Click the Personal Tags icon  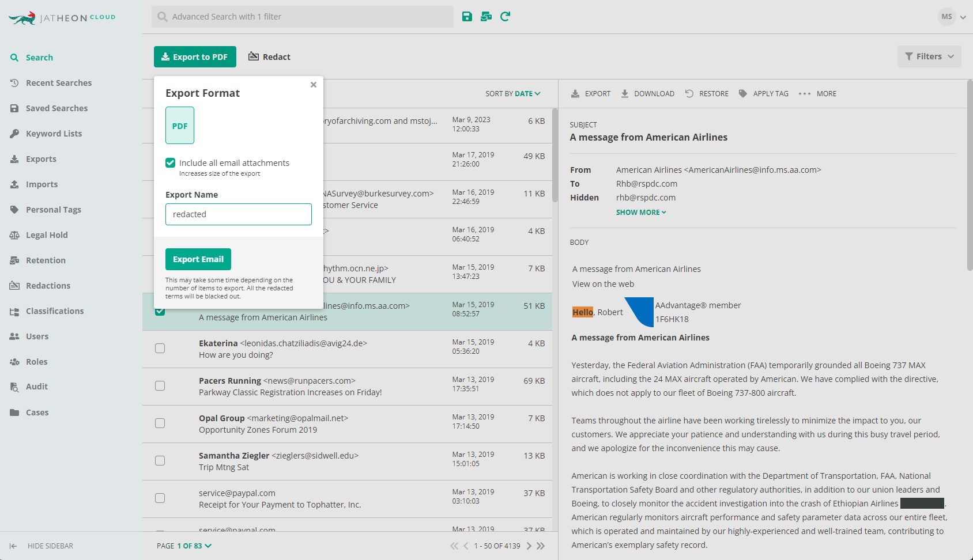point(14,210)
